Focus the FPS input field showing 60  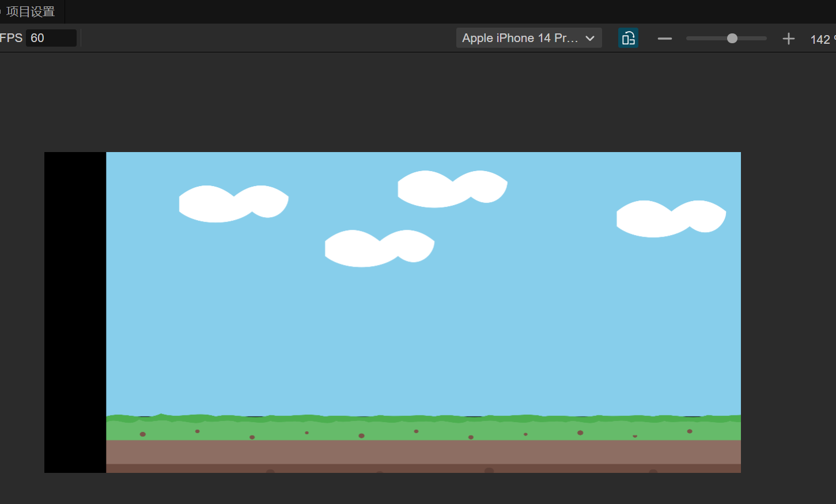click(51, 38)
